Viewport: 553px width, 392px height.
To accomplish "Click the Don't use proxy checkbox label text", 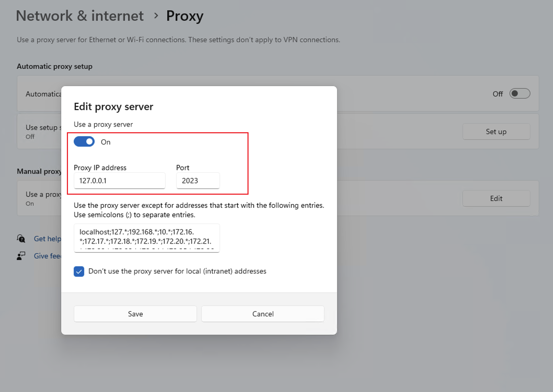I will (177, 271).
